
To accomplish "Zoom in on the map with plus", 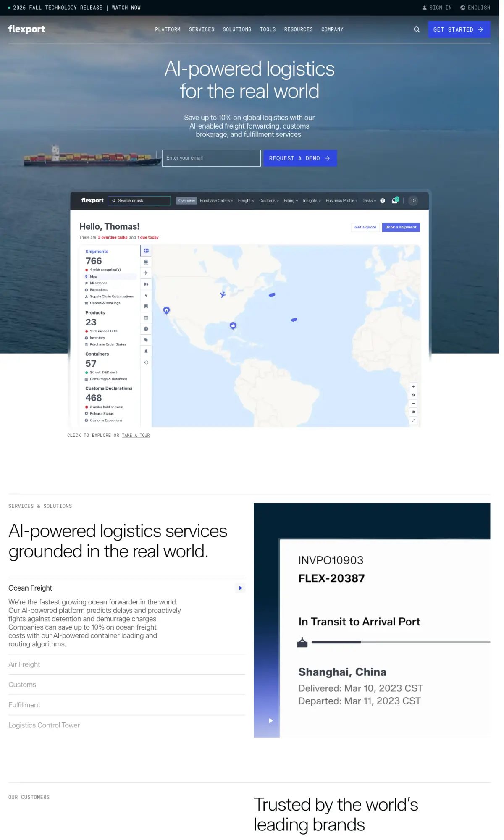I will point(413,387).
